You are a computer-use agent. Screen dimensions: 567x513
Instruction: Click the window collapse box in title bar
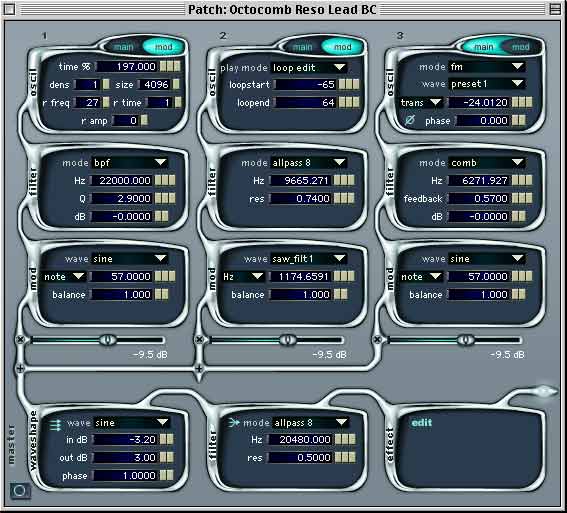[x=555, y=9]
